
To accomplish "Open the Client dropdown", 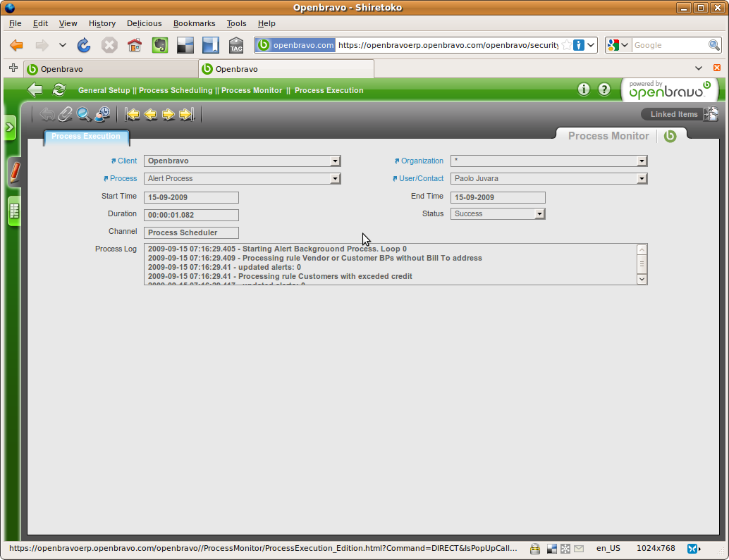I will pos(335,161).
